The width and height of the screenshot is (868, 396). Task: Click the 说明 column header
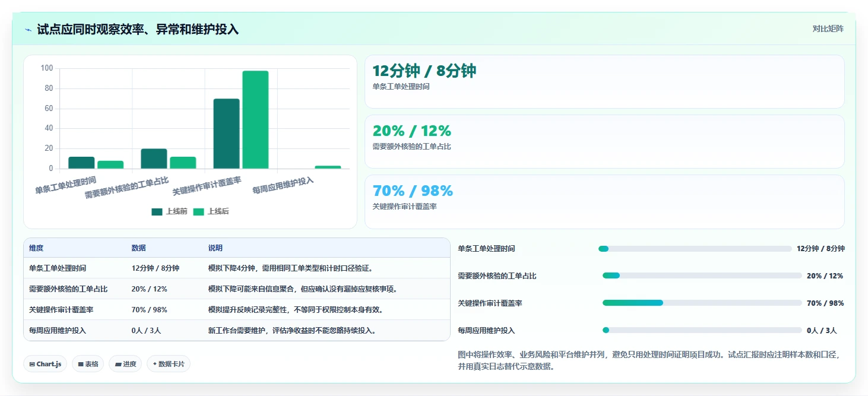point(216,248)
